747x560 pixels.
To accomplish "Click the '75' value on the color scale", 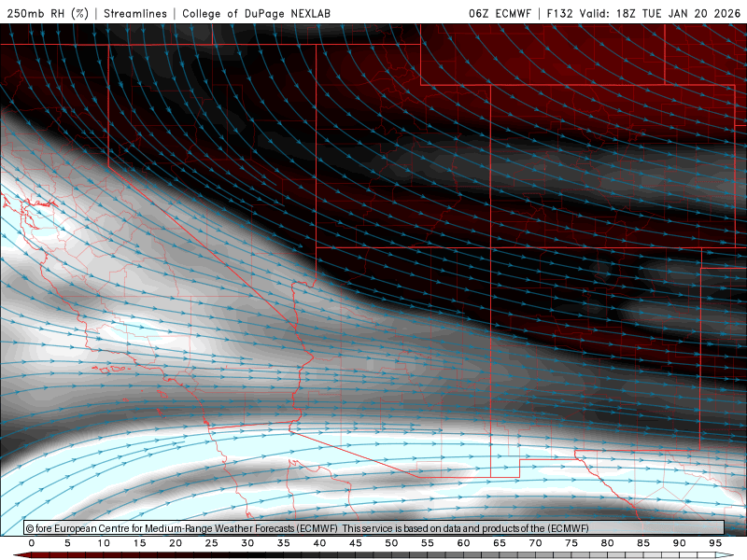I will 571,543.
